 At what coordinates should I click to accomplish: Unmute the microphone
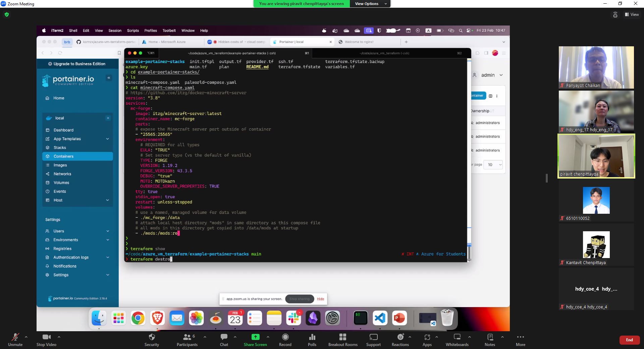[x=15, y=337]
